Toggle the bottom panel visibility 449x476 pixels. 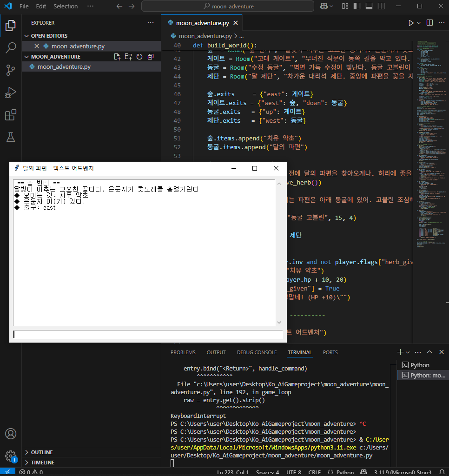click(369, 6)
